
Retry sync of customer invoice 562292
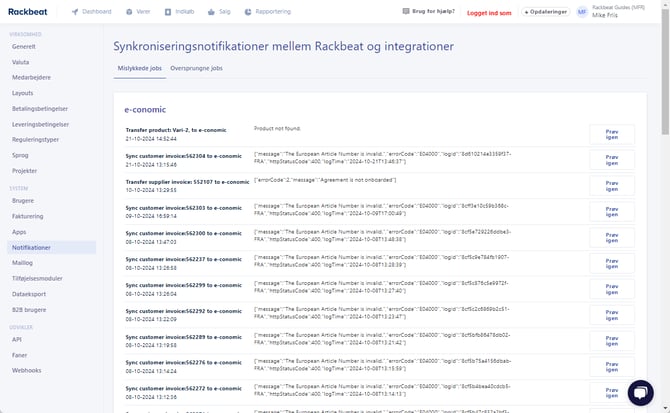(611, 315)
